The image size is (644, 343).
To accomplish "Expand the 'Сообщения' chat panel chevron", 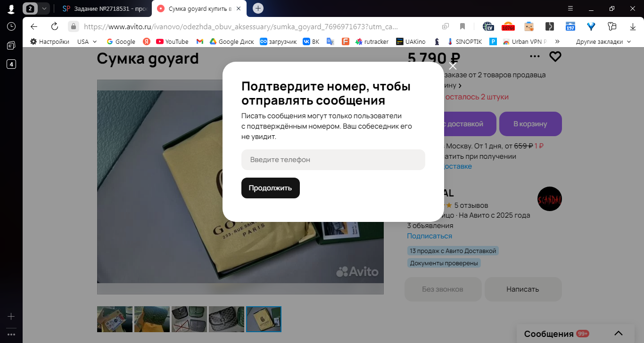I will click(x=619, y=334).
